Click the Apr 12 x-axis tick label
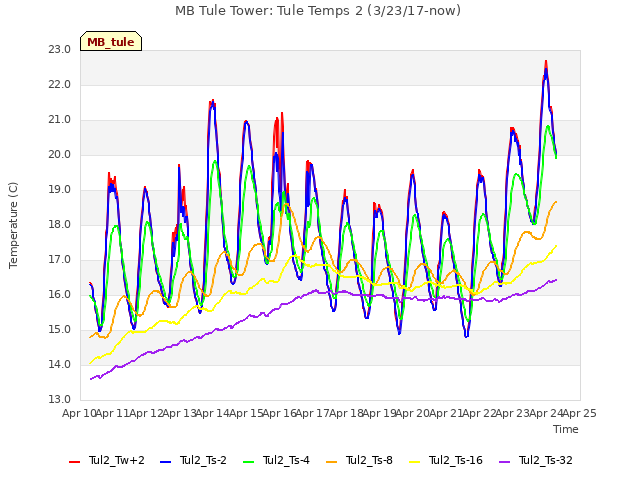This screenshot has width=640, height=480. click(146, 413)
